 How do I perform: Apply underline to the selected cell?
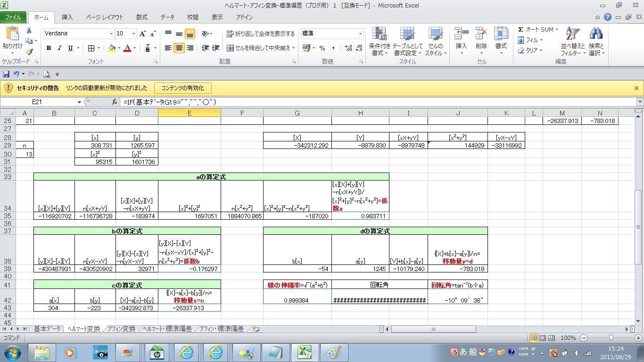click(x=69, y=48)
